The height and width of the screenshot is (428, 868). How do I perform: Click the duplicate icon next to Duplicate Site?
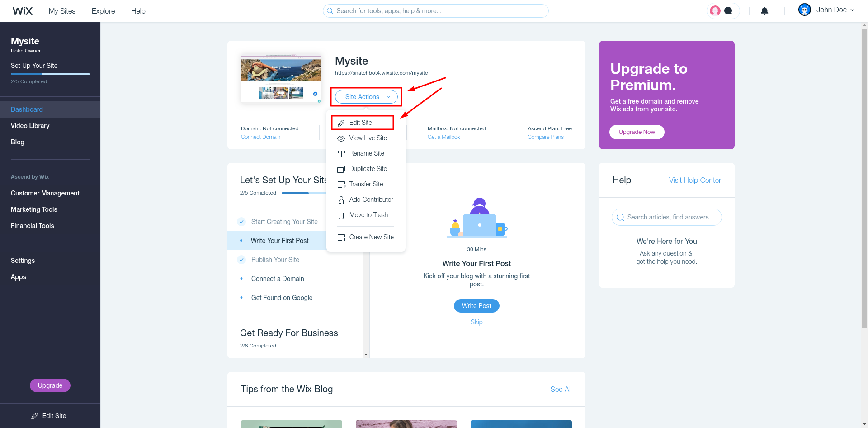(341, 169)
